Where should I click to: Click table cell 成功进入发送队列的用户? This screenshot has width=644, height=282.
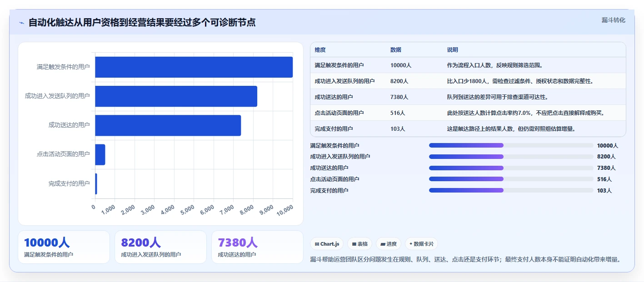[x=344, y=81]
